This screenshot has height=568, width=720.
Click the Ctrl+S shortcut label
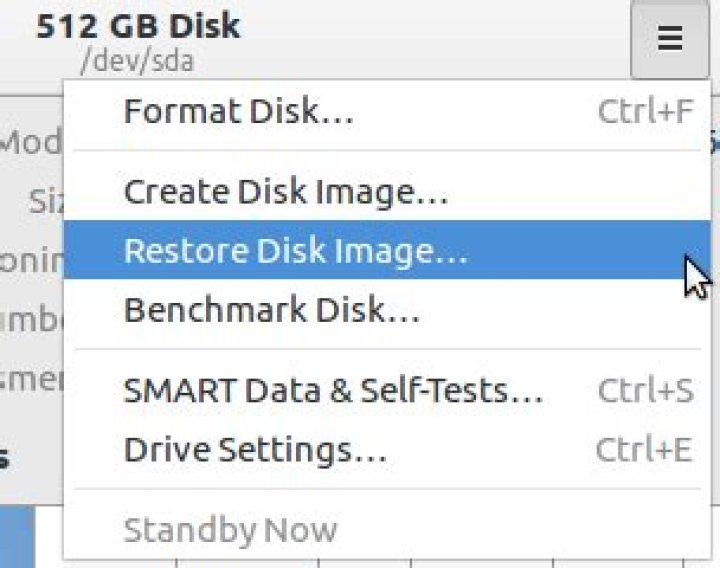[x=646, y=390]
